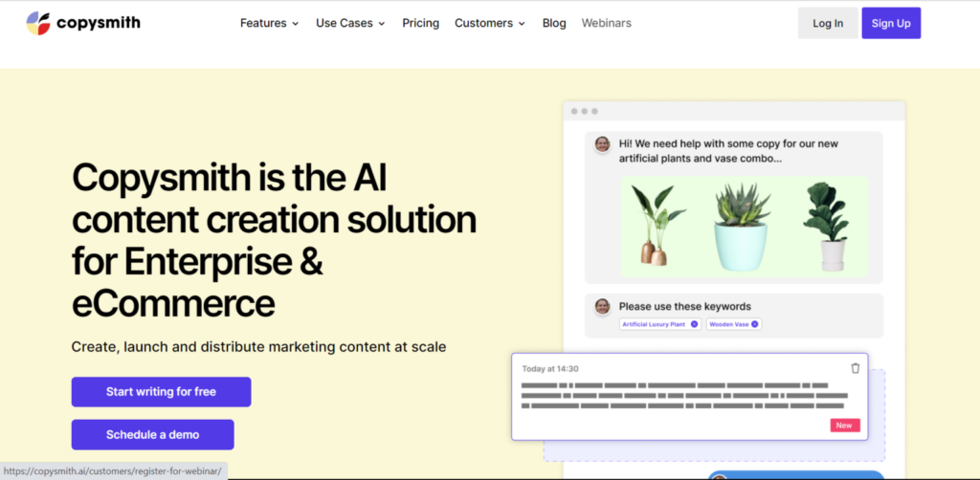Open the Pricing page

[x=420, y=23]
